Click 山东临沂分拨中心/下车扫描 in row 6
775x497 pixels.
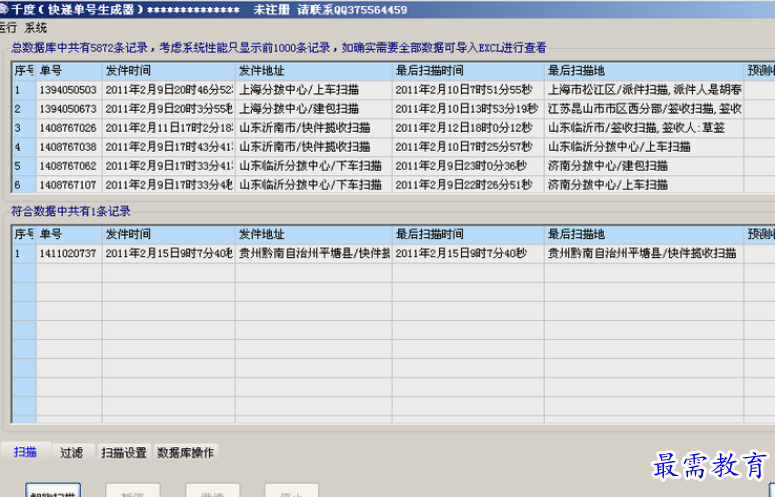[313, 185]
